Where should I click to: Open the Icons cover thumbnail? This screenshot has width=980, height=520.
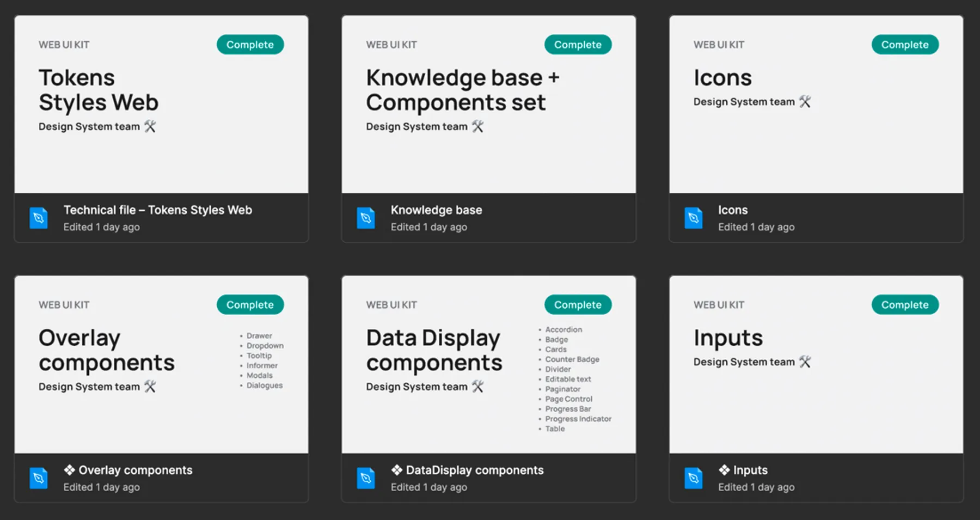(x=816, y=104)
